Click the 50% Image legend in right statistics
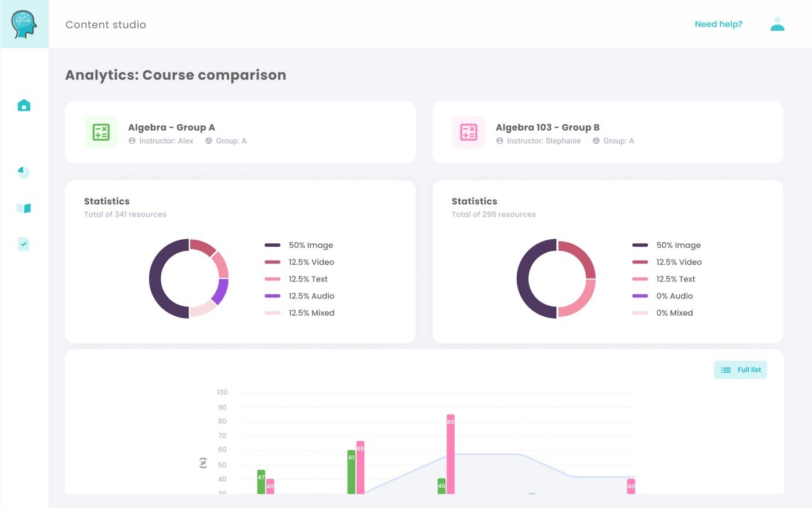The width and height of the screenshot is (812, 508). (x=666, y=245)
